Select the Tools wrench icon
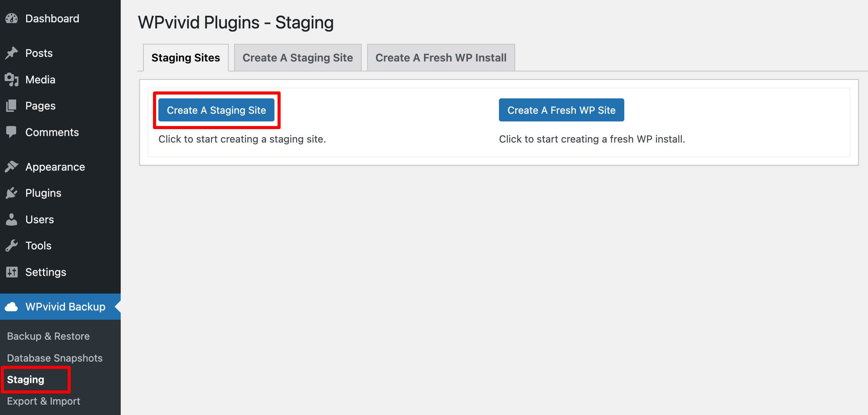This screenshot has height=415, width=868. click(12, 246)
